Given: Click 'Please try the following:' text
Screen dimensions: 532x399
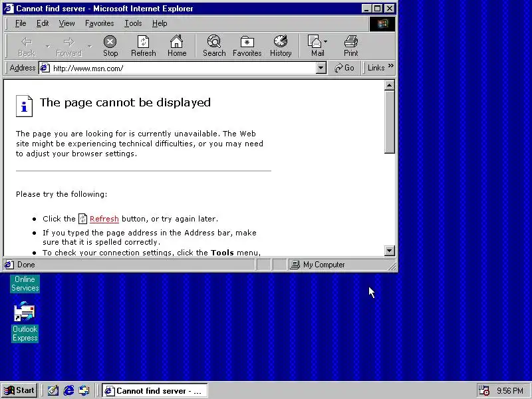Looking at the screenshot, I should [x=61, y=194].
